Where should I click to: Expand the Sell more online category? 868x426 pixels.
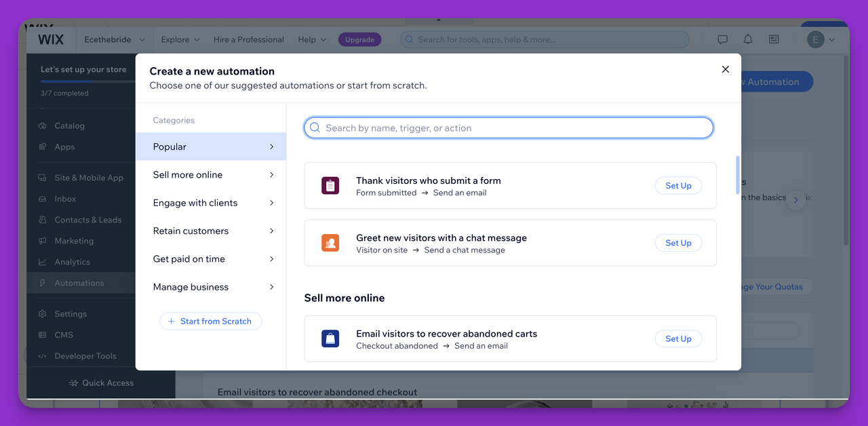(x=211, y=175)
